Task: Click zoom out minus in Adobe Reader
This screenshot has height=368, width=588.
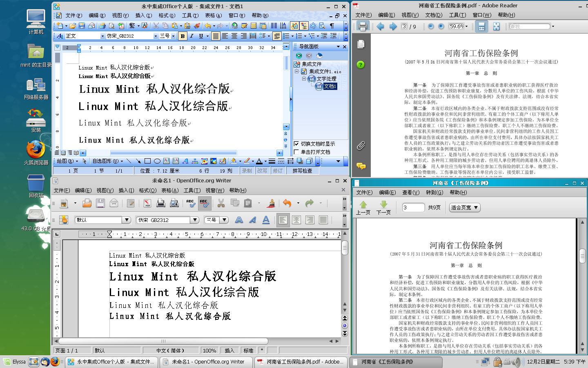Action: [x=431, y=27]
